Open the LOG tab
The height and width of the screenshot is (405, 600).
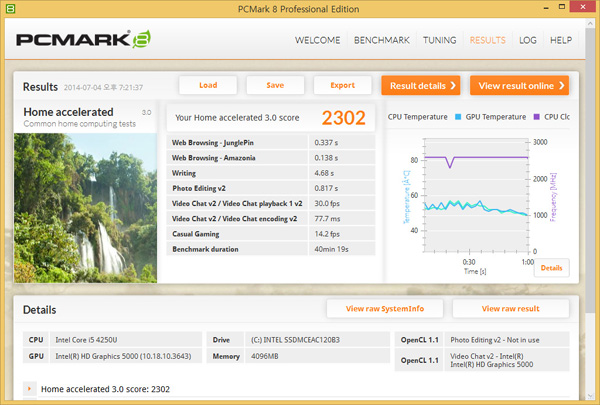tap(528, 40)
